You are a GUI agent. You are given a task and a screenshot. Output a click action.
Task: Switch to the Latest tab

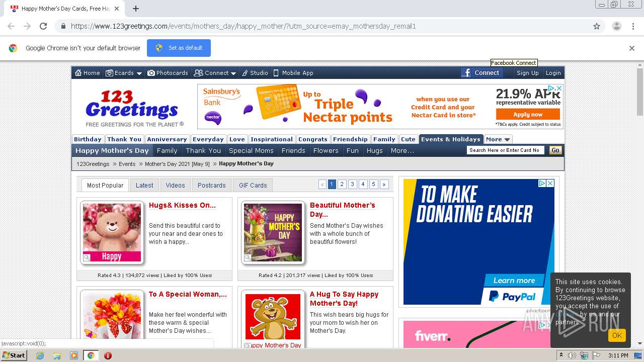click(x=144, y=185)
